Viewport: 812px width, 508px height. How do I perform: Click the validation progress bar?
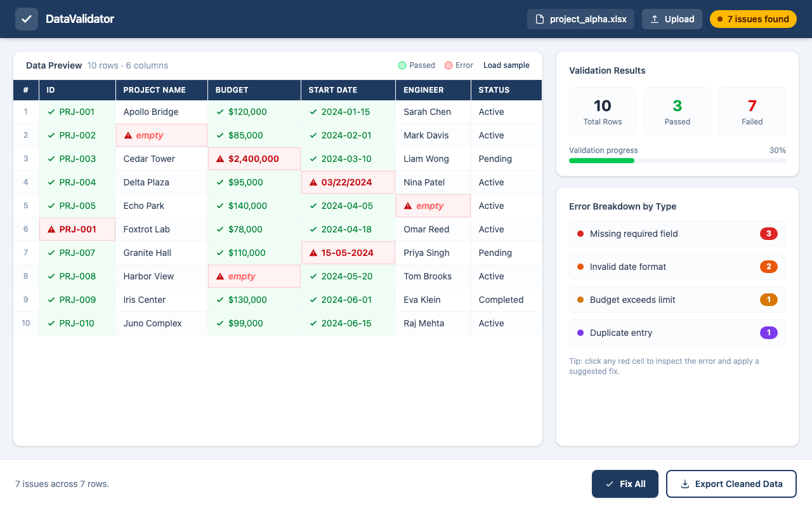[x=678, y=161]
